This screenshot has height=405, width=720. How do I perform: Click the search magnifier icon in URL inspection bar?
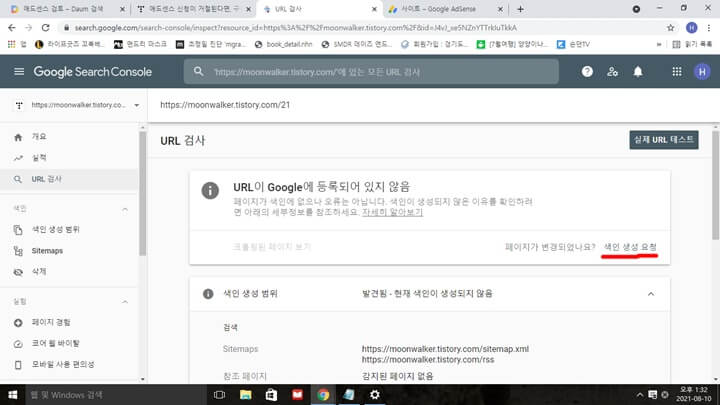click(198, 72)
